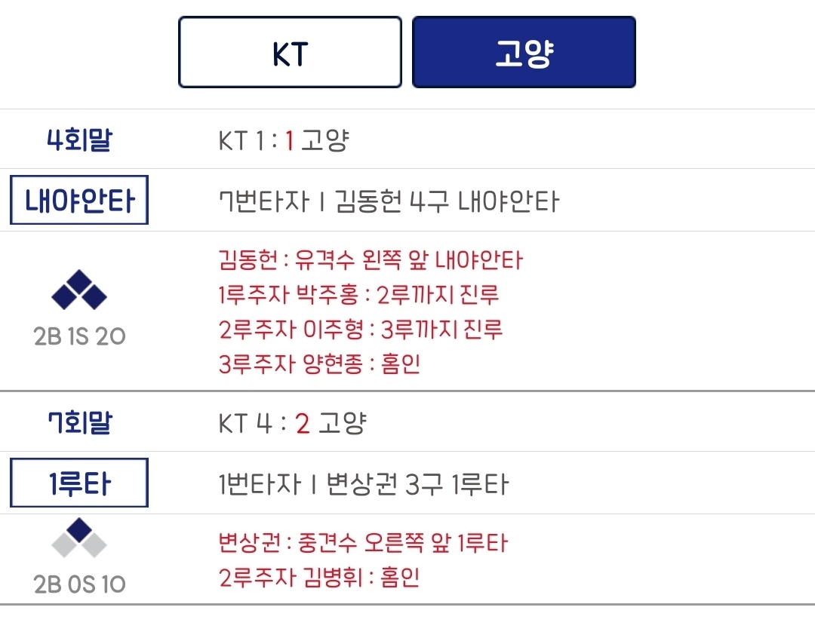Click the 2B 0S 1O count indicator
815x644 pixels.
tap(79, 584)
